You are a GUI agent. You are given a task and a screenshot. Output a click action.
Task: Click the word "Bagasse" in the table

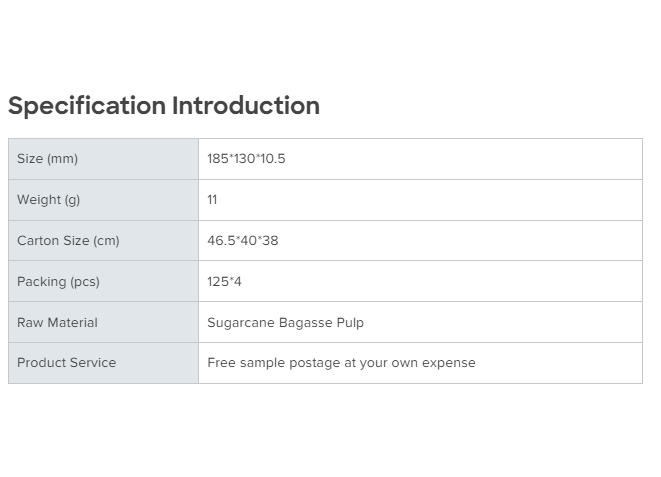click(x=304, y=323)
